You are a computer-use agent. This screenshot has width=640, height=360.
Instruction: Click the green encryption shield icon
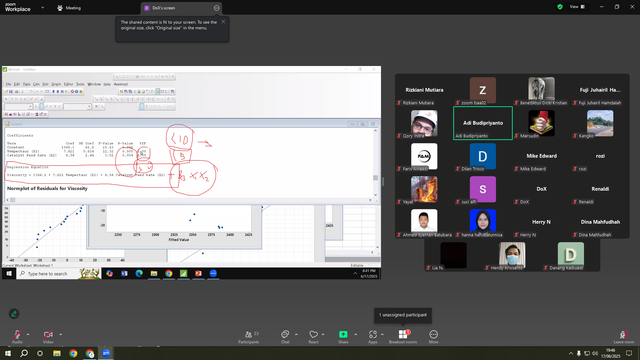click(560, 7)
